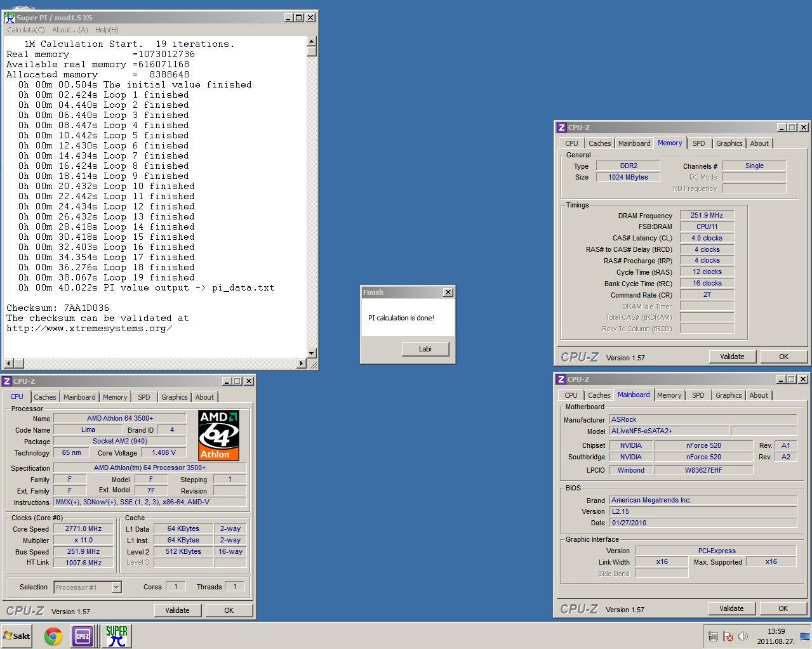Click the LPCIO value W83627EHF
812x649 pixels.
[x=703, y=470]
